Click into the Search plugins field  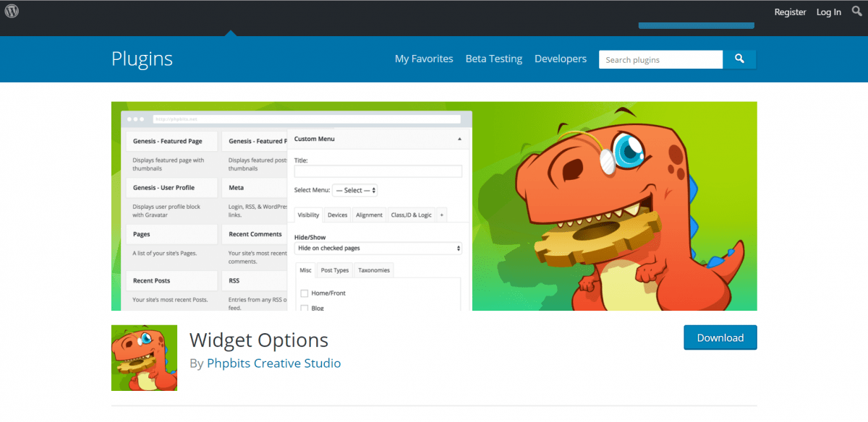pyautogui.click(x=660, y=60)
